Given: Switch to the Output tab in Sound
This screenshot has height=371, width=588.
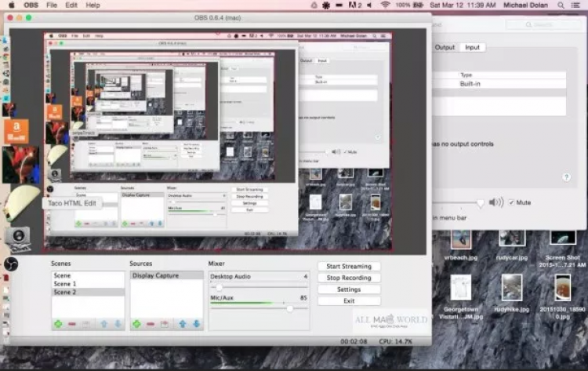Looking at the screenshot, I should click(x=445, y=47).
